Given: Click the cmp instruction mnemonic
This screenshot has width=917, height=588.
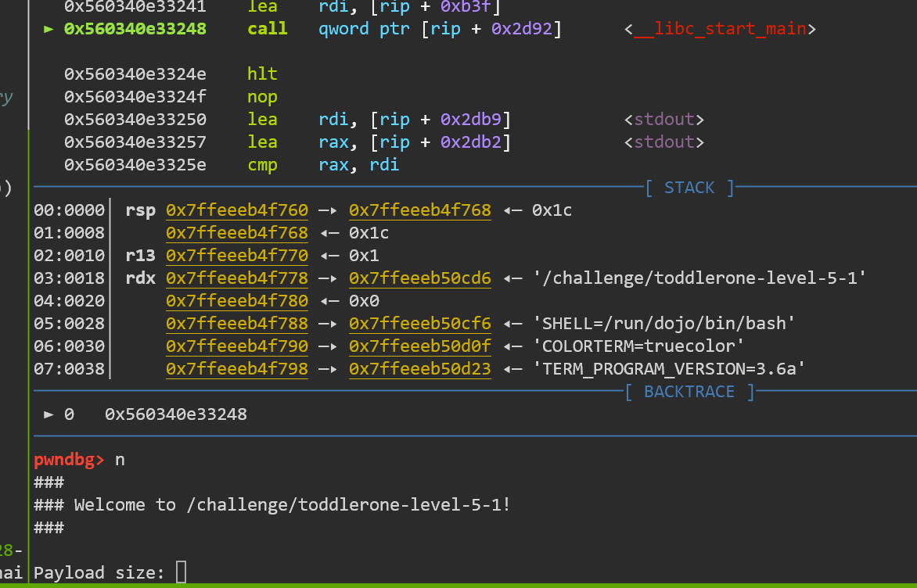Looking at the screenshot, I should (x=262, y=165).
